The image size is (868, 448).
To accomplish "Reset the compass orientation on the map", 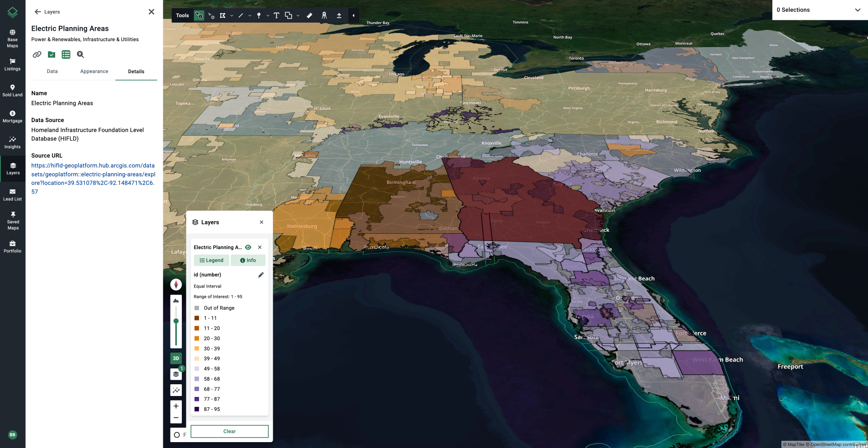I will coord(176,284).
